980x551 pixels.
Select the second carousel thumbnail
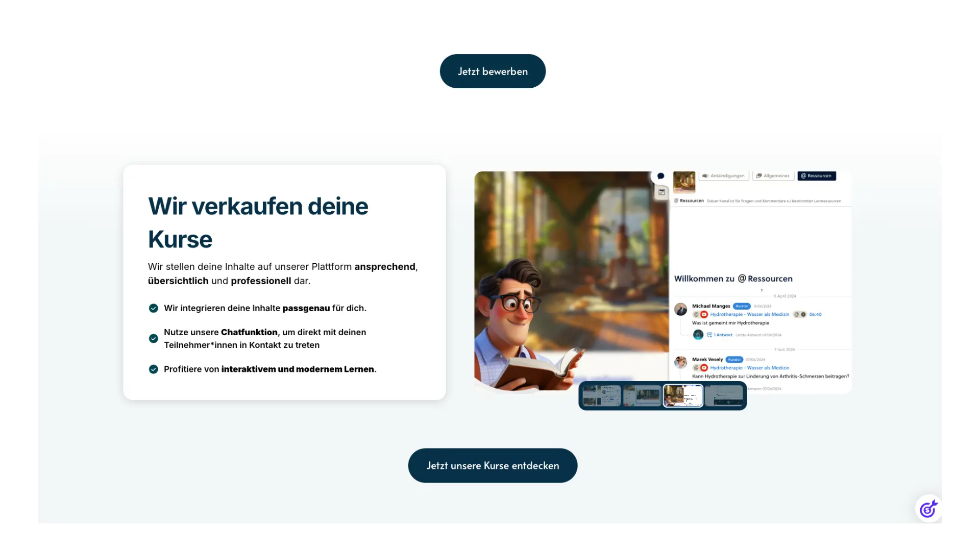642,395
